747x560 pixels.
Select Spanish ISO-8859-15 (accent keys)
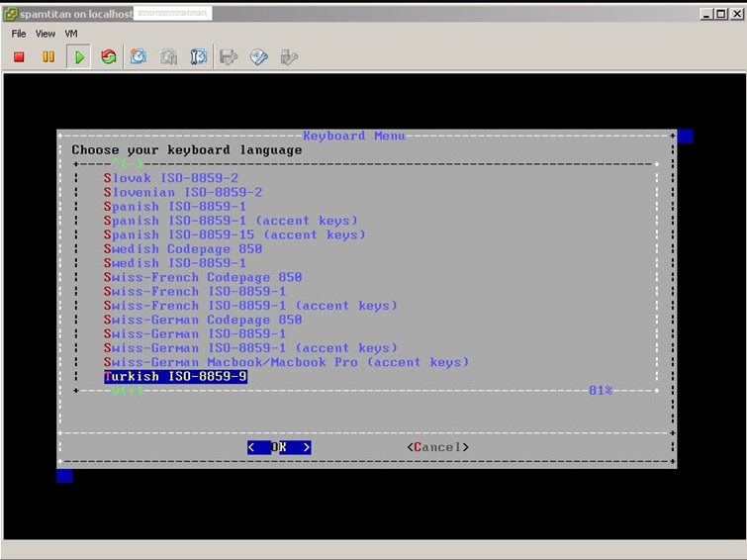[x=234, y=234]
